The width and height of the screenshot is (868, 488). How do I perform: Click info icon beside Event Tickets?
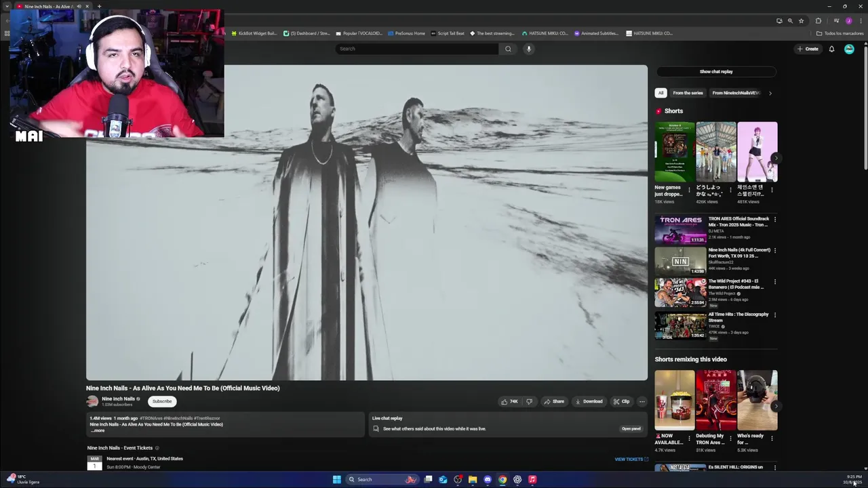[157, 448]
